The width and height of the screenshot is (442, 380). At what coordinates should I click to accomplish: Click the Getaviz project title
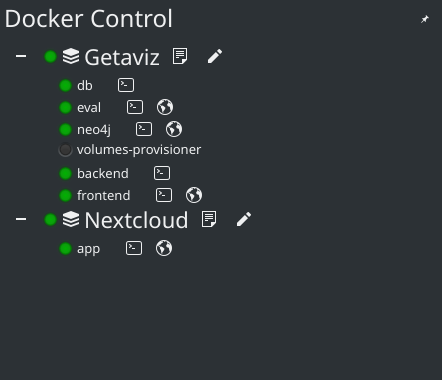coord(122,57)
